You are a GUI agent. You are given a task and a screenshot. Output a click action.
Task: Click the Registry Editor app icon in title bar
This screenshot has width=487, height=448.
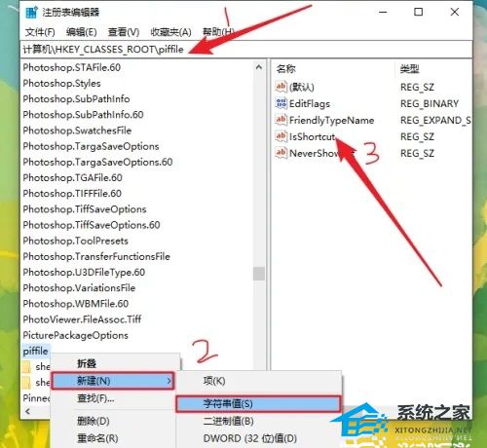tap(31, 13)
